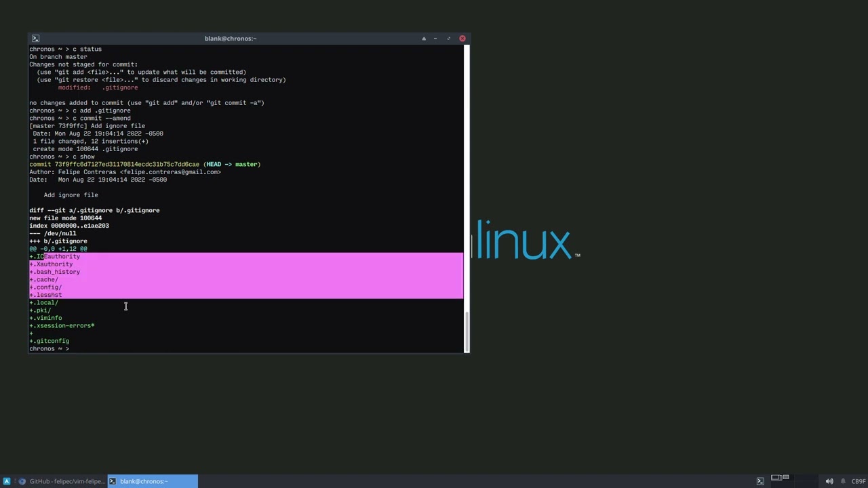Open the notifications bell in the tray
868x488 pixels.
842,481
